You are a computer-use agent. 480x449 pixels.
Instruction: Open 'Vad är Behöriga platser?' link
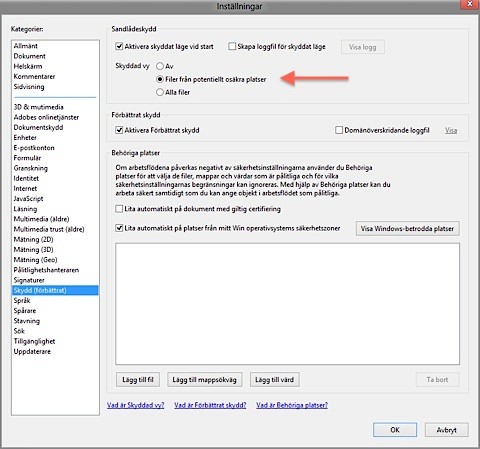point(292,405)
